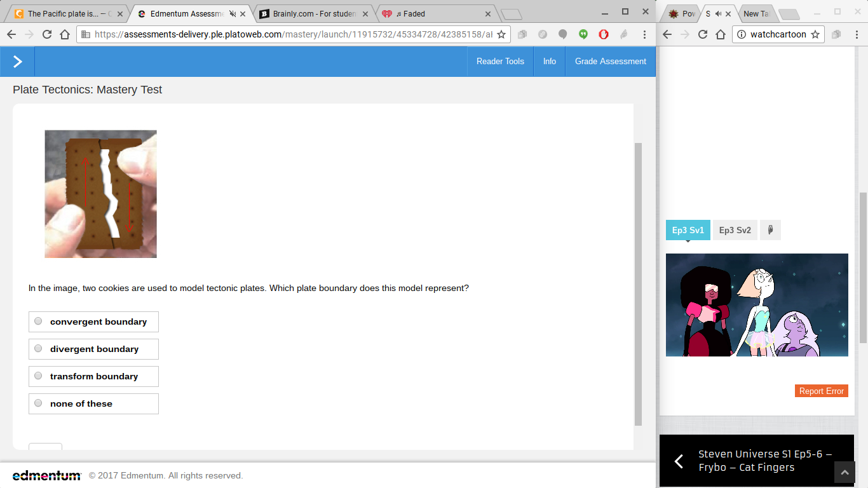This screenshot has width=868, height=488.
Task: Go to the browser home page
Action: [65, 34]
